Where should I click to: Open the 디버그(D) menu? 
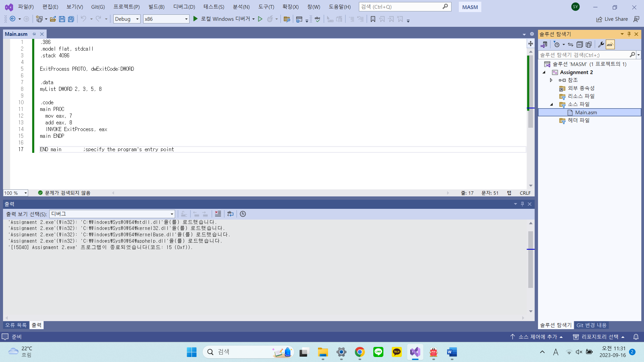pyautogui.click(x=184, y=7)
